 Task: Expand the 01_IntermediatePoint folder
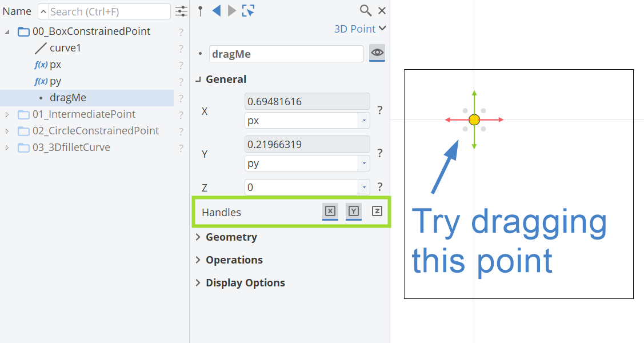pos(7,114)
